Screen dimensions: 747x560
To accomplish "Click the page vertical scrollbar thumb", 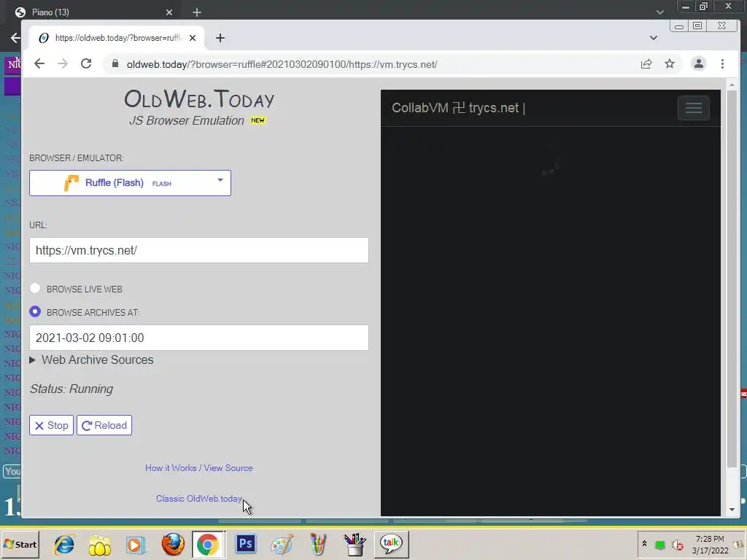I will tap(732, 279).
